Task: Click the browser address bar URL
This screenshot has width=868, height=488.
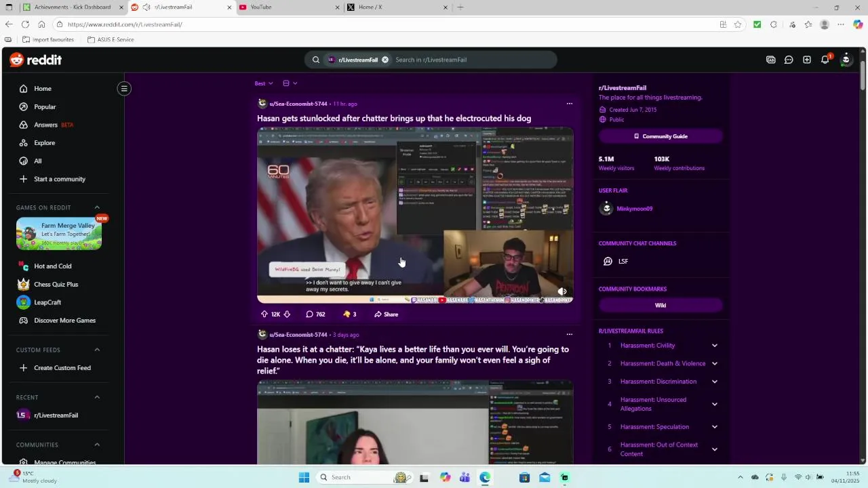Action: pos(125,24)
